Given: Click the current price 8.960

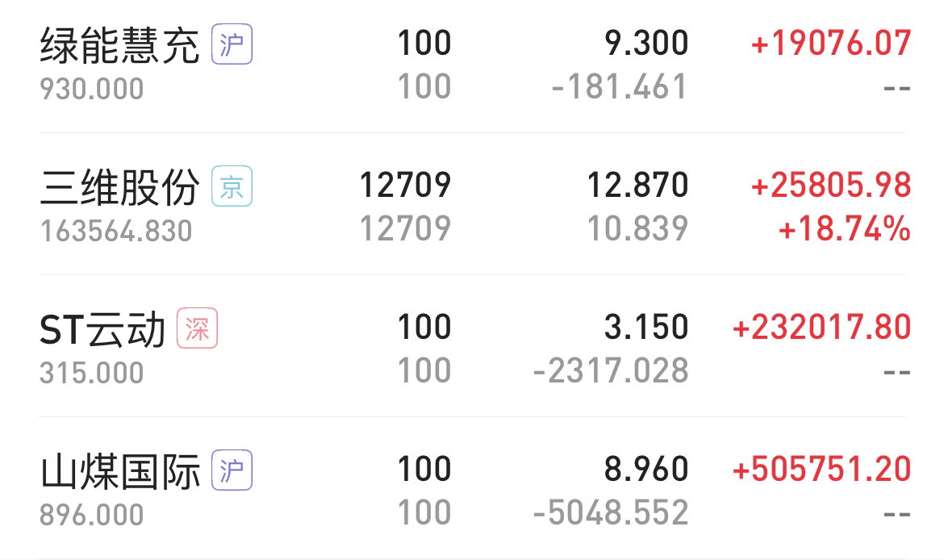Looking at the screenshot, I should point(646,470).
